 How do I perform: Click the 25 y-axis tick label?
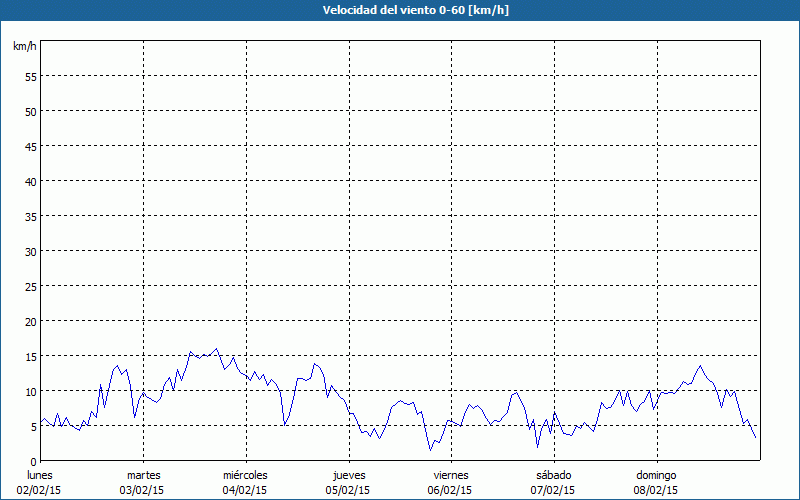30,286
